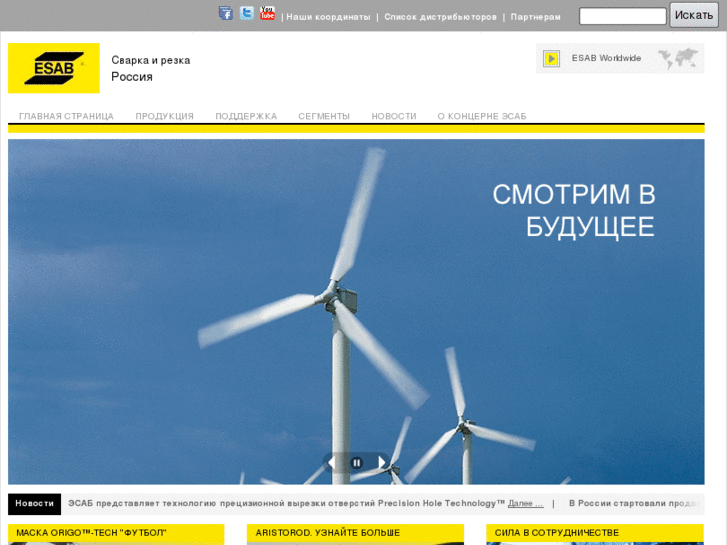Click the ESAB logo
727x545 pixels.
(x=54, y=68)
